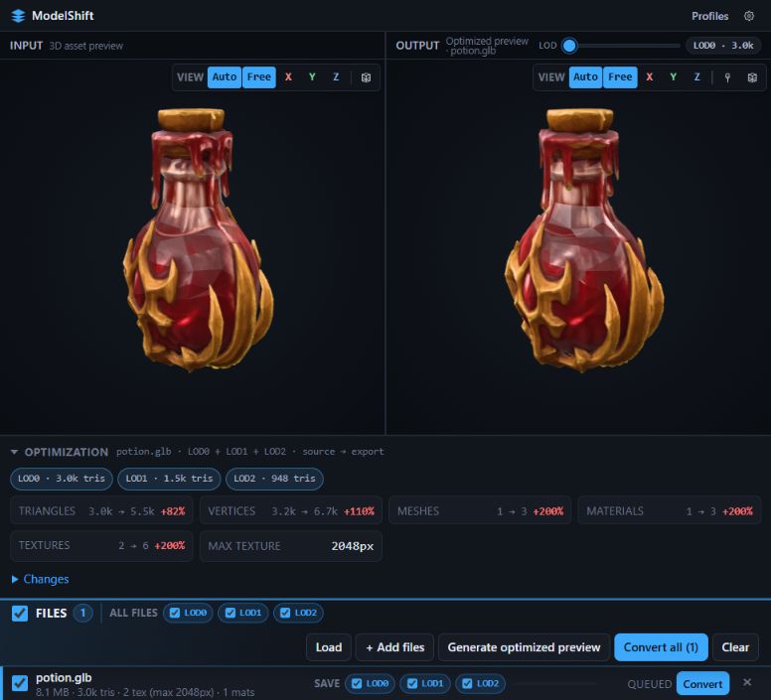771x700 pixels.
Task: Click Convert all (1) button
Action: tap(661, 647)
